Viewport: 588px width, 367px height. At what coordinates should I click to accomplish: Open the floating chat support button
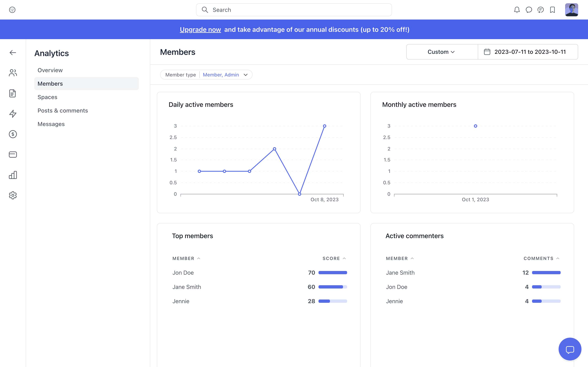[x=570, y=349]
